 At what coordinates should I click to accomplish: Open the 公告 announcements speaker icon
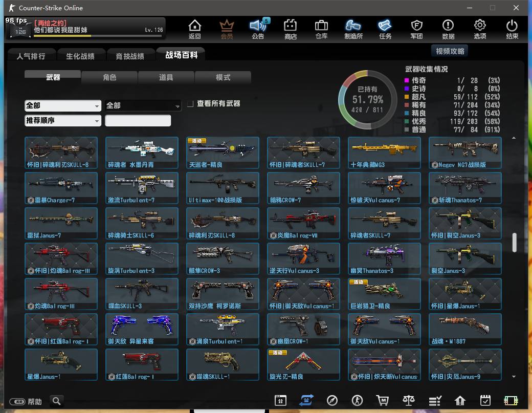258,29
